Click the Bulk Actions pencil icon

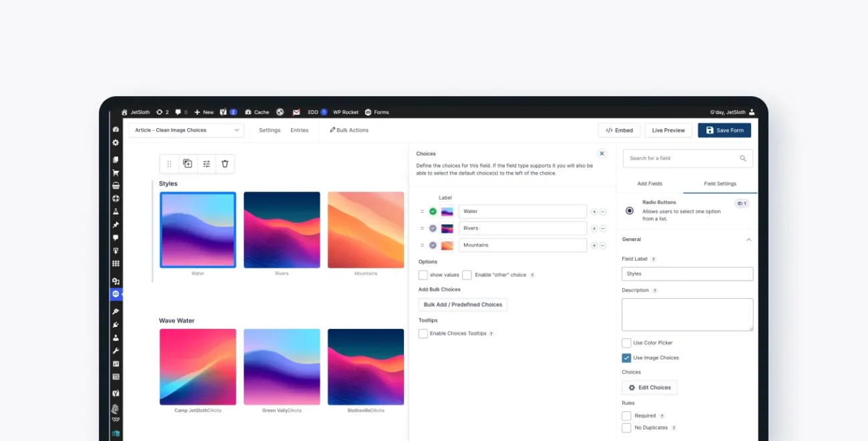coord(331,129)
